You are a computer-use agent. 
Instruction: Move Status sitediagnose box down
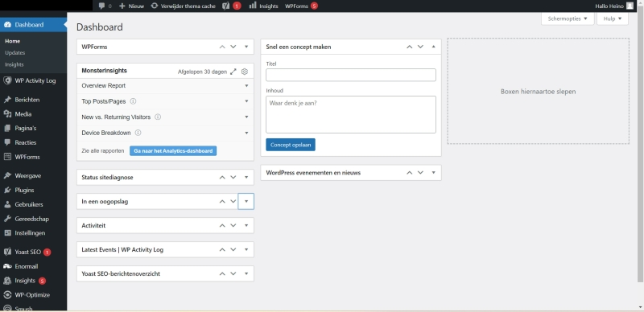[233, 178]
